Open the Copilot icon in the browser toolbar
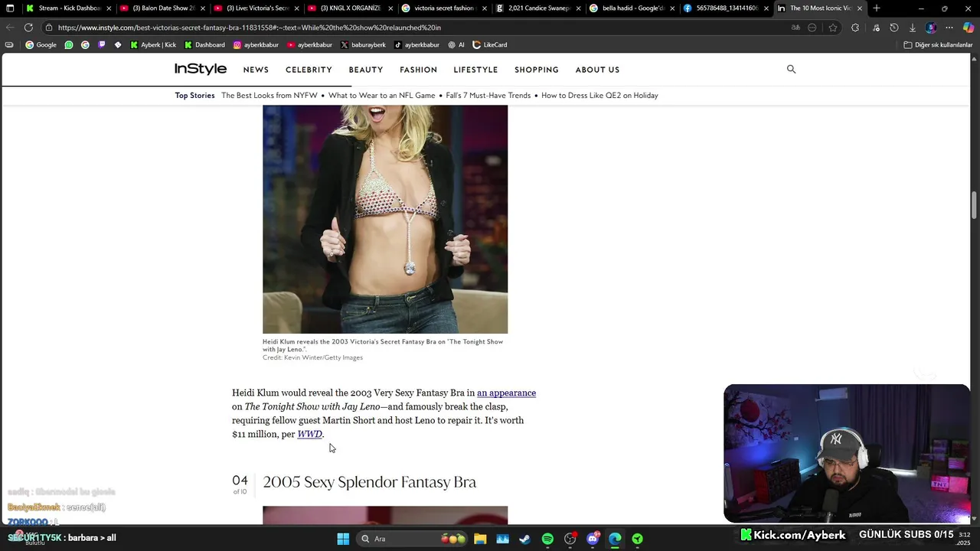Screen dimensions: 980x551 pyautogui.click(x=968, y=28)
